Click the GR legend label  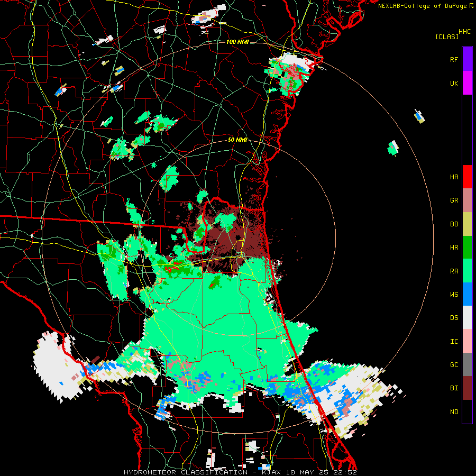pos(454,200)
